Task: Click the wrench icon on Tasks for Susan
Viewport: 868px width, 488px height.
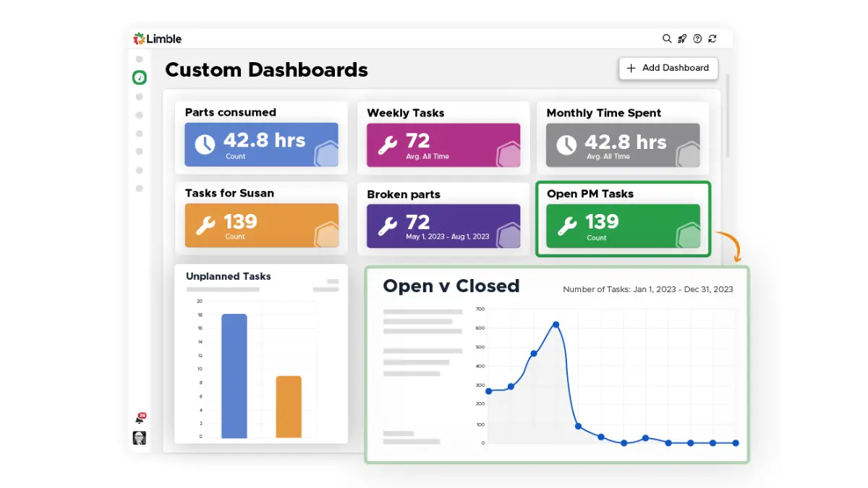Action: pyautogui.click(x=205, y=224)
